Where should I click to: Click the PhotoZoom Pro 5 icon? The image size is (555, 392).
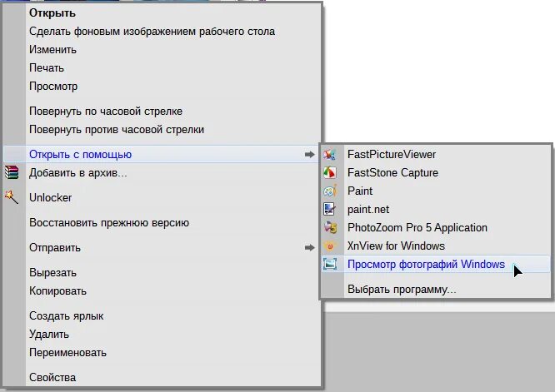pos(330,228)
